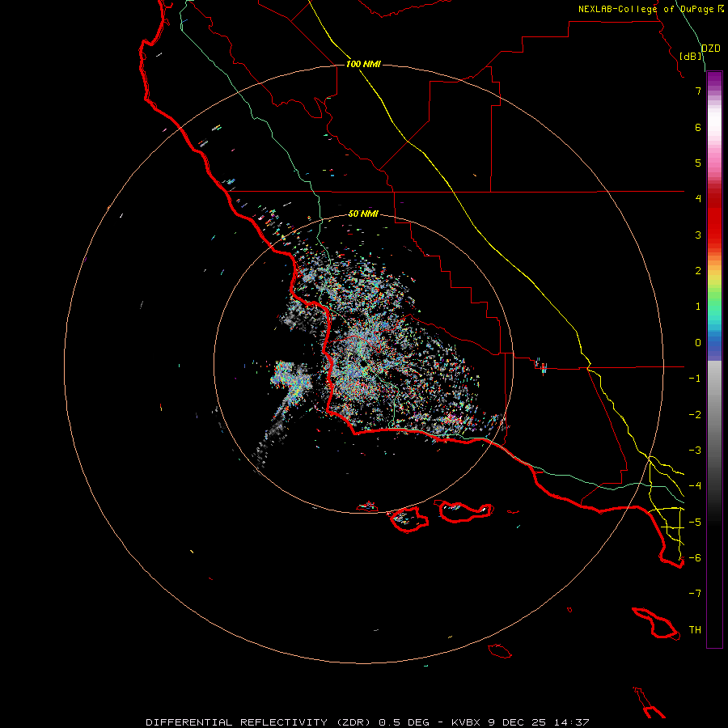728x728 pixels.
Task: Click the "1" value on the color scale
Action: pos(698,307)
